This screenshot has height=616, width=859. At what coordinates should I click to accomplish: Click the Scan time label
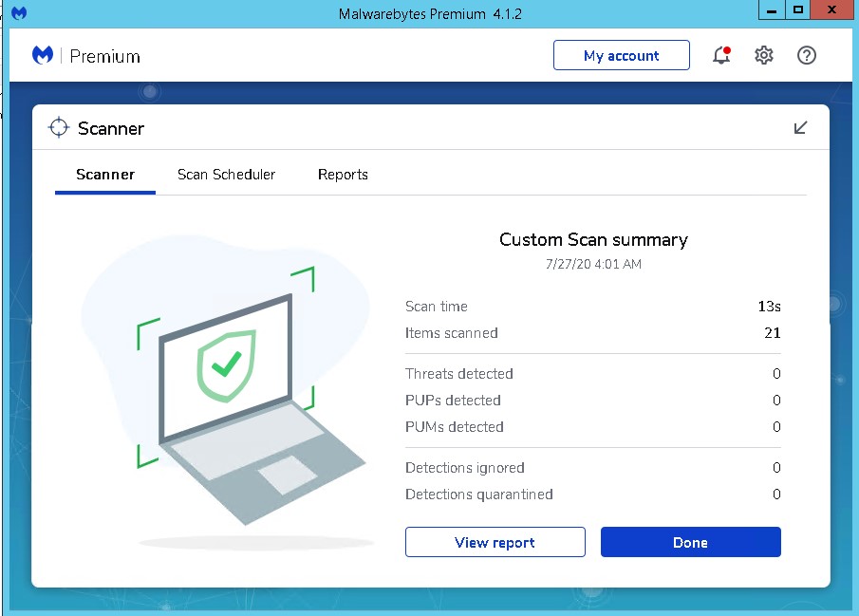(437, 307)
